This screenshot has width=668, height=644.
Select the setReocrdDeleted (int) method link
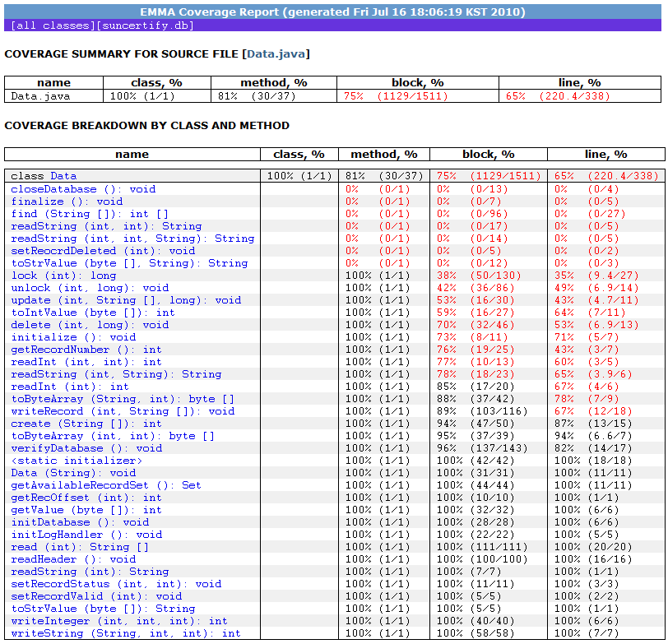coord(102,251)
